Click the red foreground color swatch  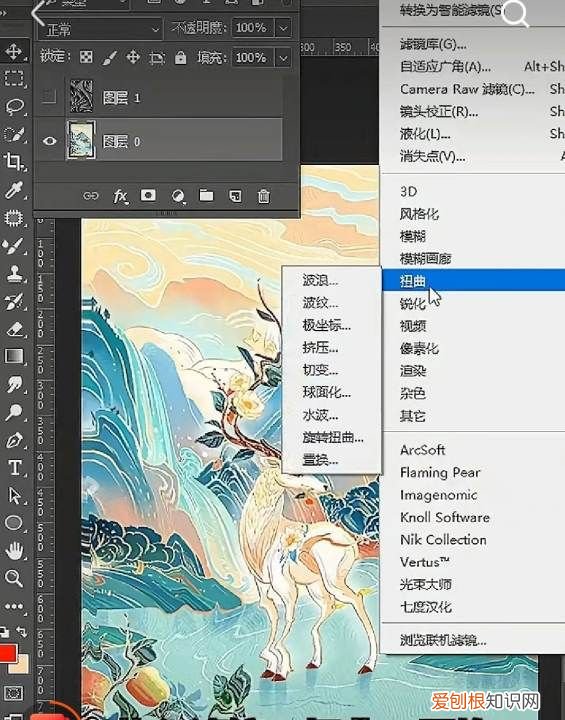click(x=7, y=653)
